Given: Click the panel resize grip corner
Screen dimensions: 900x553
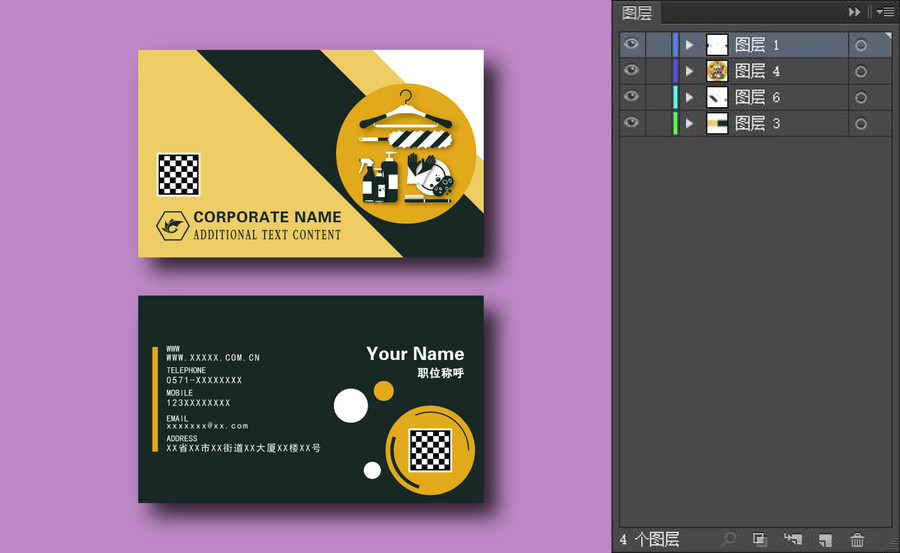Looking at the screenshot, I should (x=893, y=548).
